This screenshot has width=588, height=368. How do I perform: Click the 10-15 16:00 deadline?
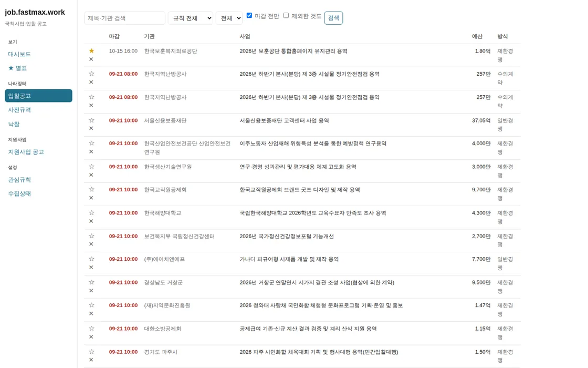coord(123,50)
